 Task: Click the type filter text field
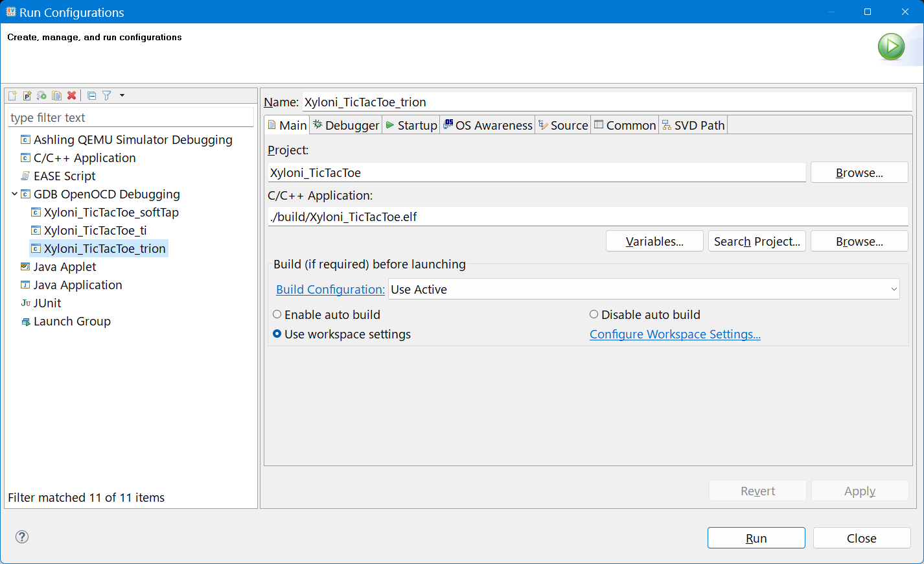[x=130, y=117]
